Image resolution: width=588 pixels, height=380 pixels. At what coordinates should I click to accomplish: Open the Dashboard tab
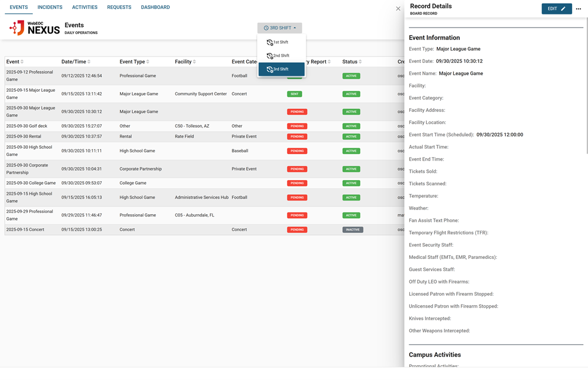point(155,8)
